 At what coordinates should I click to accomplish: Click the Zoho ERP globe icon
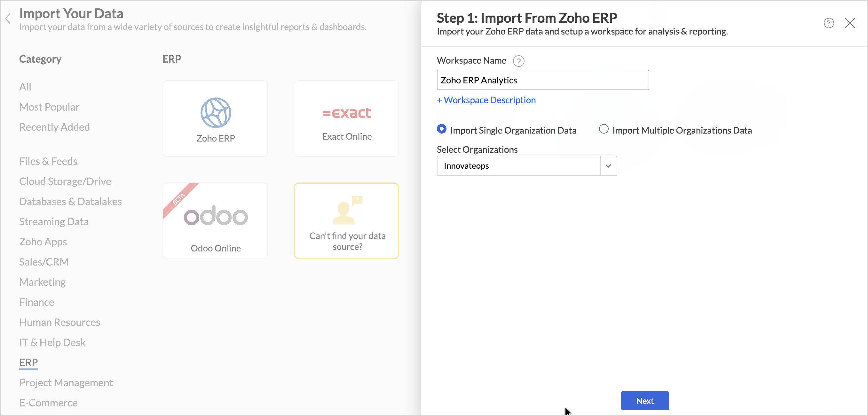(216, 112)
